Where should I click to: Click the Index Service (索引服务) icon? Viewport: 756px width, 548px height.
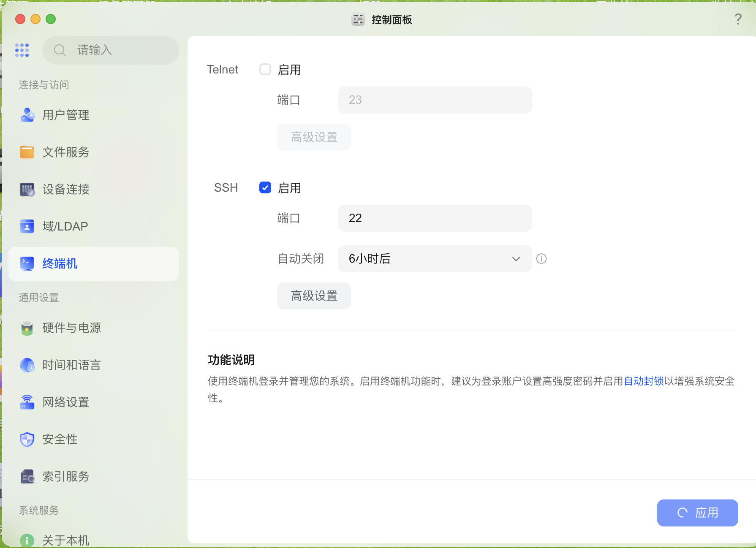pyautogui.click(x=27, y=476)
